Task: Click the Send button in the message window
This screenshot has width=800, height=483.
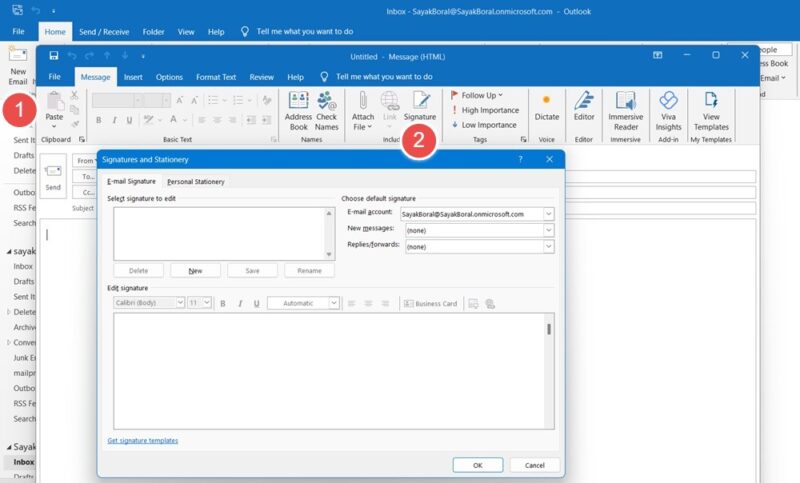Action: coord(53,176)
